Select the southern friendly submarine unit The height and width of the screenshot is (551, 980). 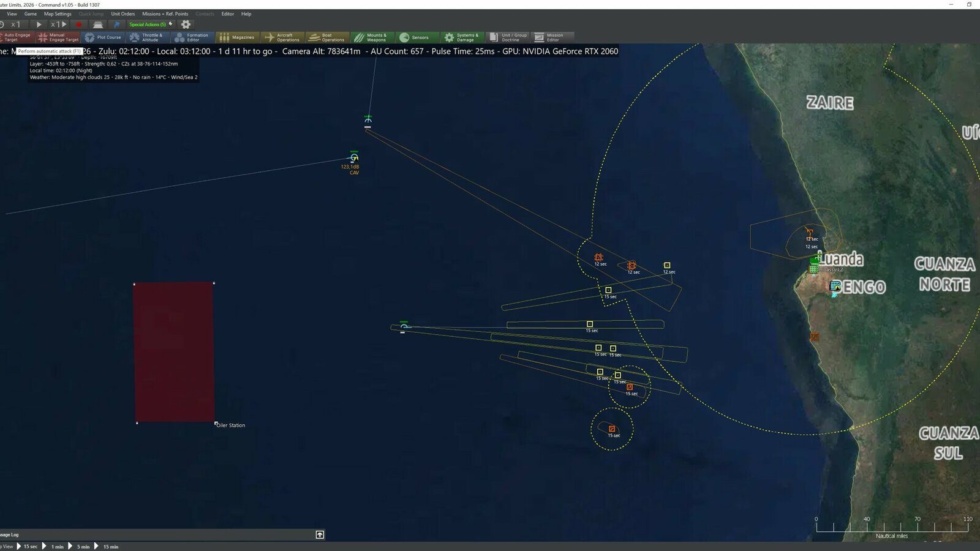(x=403, y=326)
